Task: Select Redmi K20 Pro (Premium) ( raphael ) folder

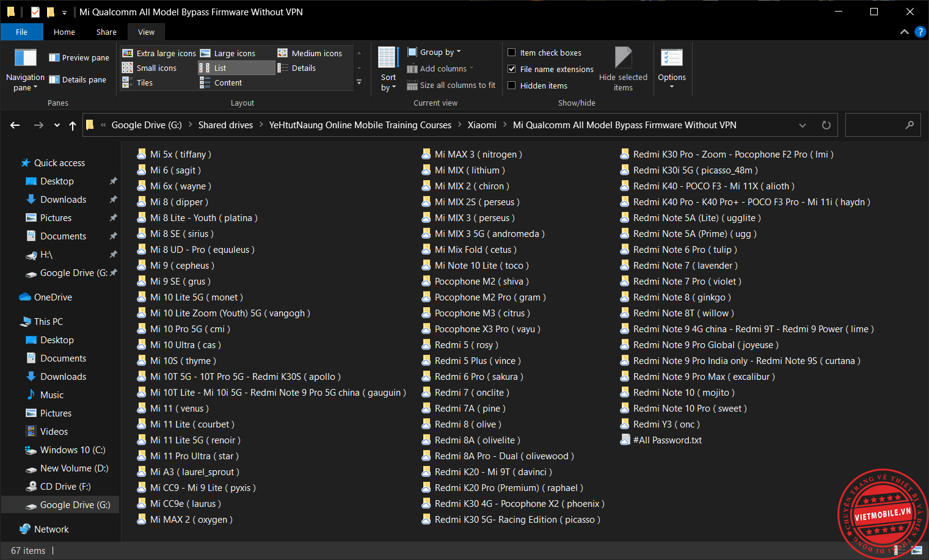Action: coord(502,488)
